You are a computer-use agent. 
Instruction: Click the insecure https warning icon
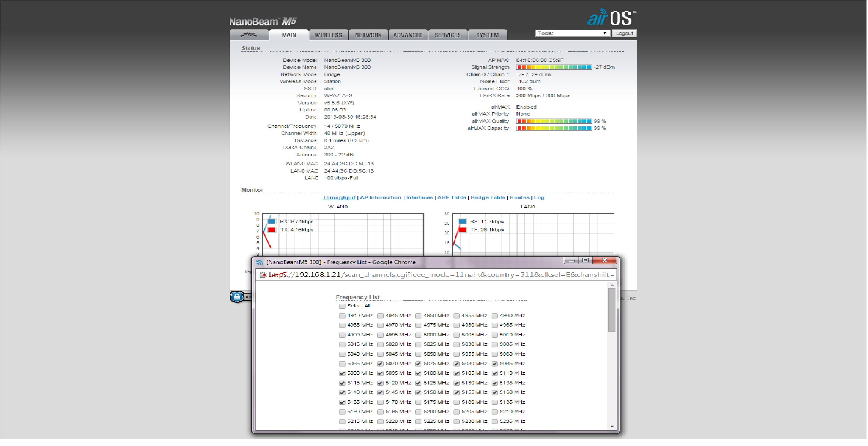[x=263, y=275]
